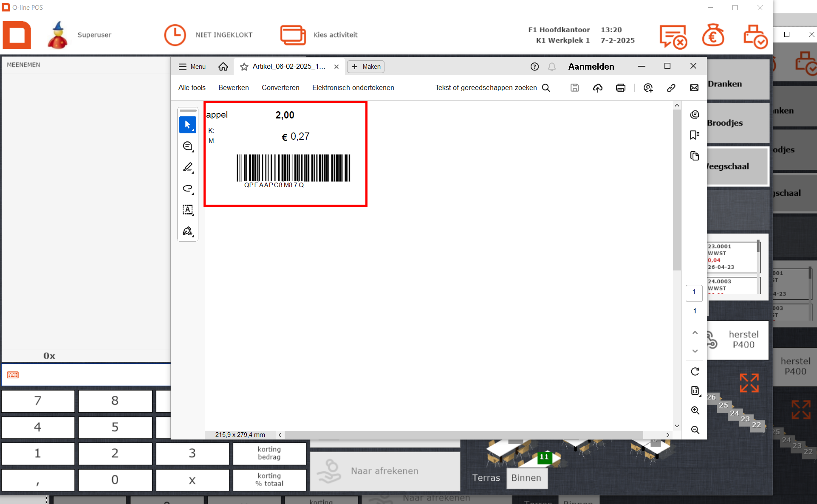Tap numpad key 7
The image size is (817, 504).
click(x=38, y=401)
